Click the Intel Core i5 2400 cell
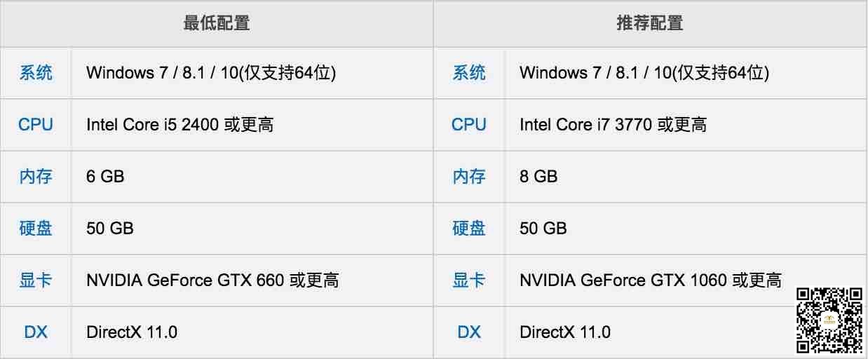 click(x=252, y=125)
